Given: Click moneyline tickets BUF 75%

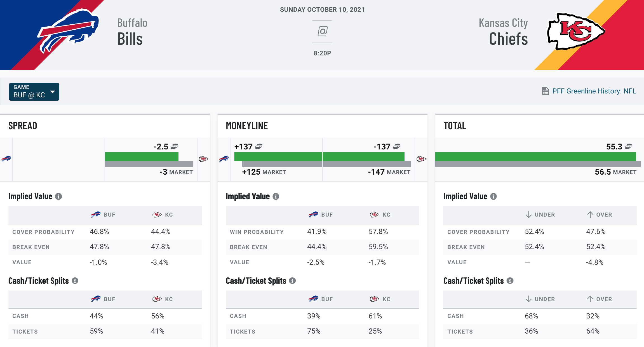Looking at the screenshot, I should point(314,331).
